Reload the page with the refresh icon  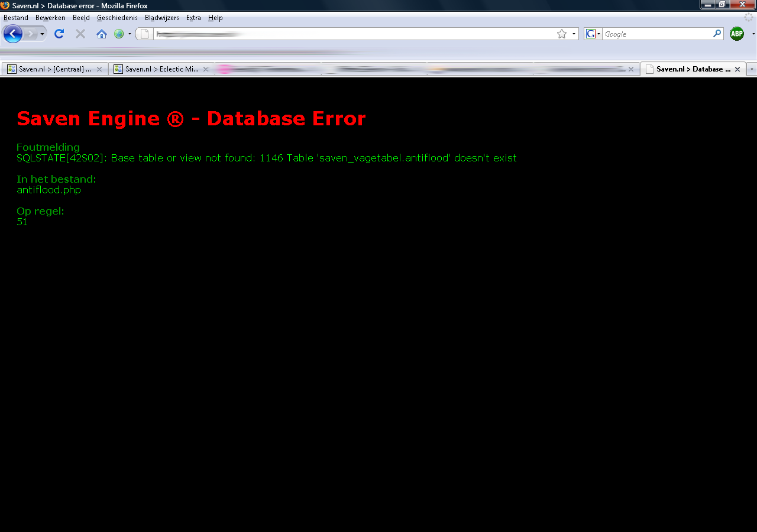point(59,34)
